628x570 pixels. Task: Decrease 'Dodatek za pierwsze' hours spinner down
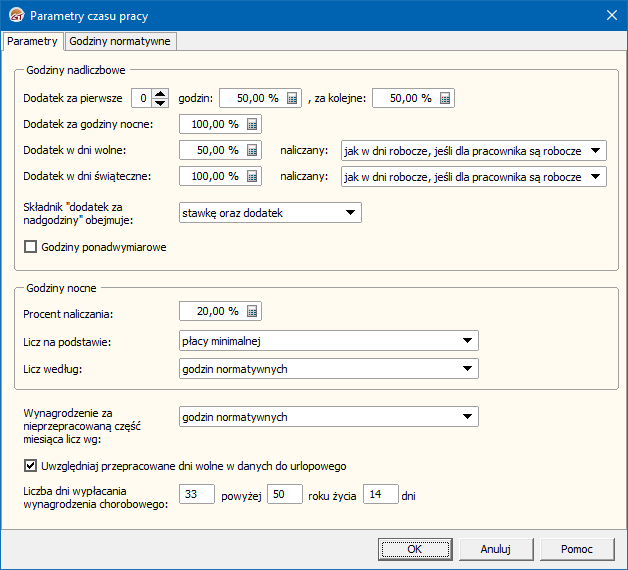pos(160,103)
